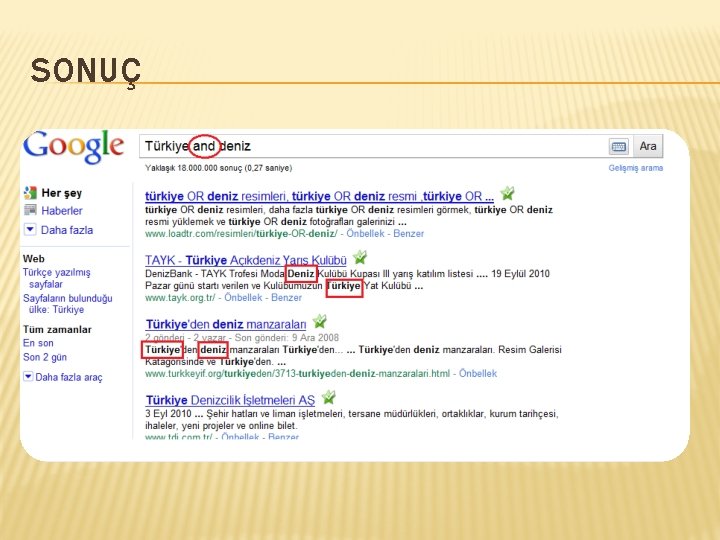Select the En son time filter
Screen dimensions: 720x540
pos(38,343)
